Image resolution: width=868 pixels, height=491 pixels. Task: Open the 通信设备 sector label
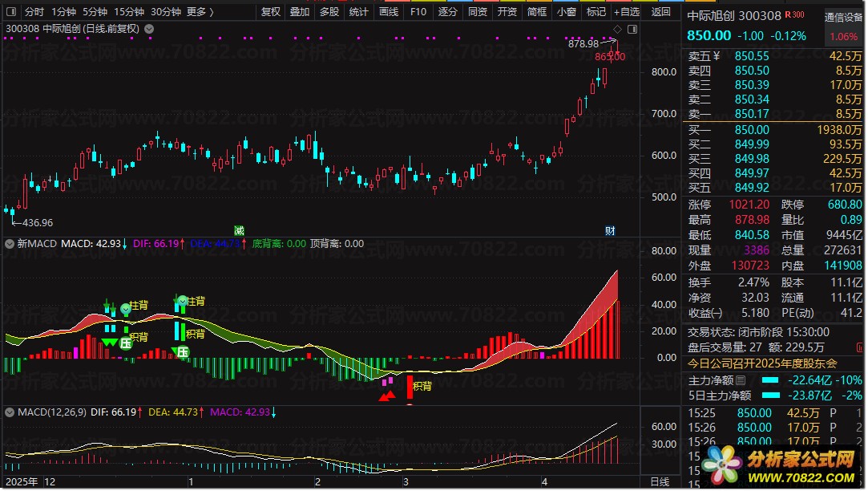pos(844,18)
